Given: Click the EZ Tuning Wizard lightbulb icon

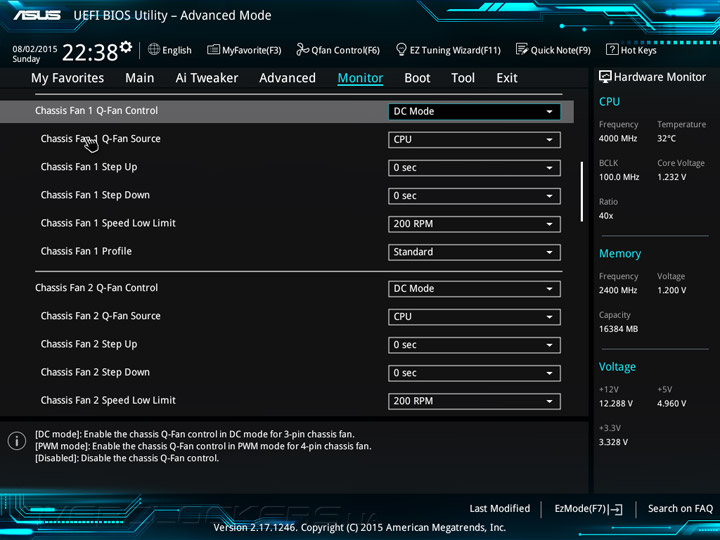Looking at the screenshot, I should [x=401, y=49].
